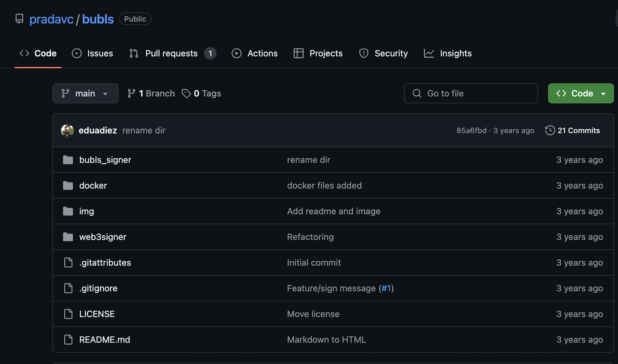Open commit hash 85a6fbd link
618x364 pixels.
[x=471, y=130]
